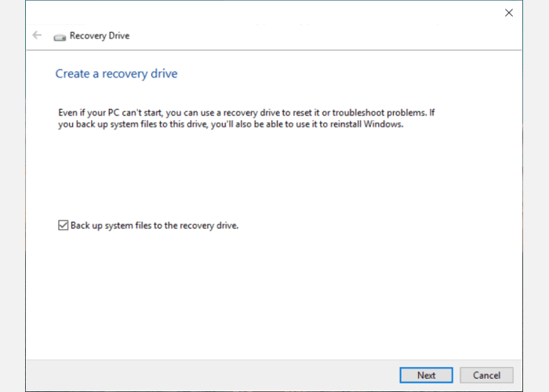Click the gray footer area left of Next

(212, 375)
